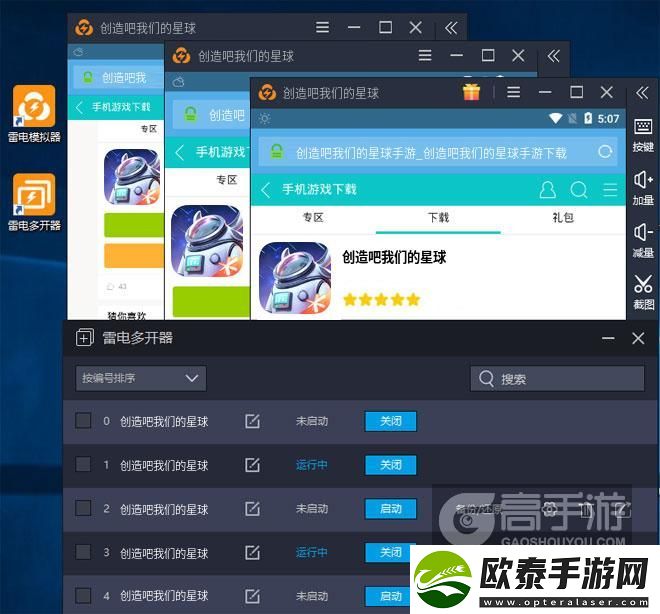
Task: Rename instance 2 with its edit icon
Action: (252, 508)
